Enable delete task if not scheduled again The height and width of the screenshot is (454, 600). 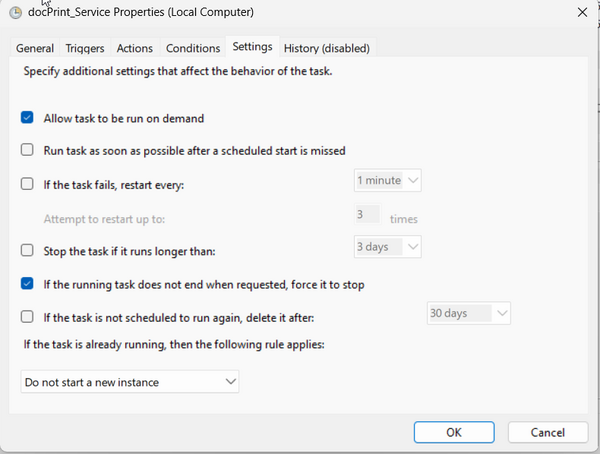point(28,317)
